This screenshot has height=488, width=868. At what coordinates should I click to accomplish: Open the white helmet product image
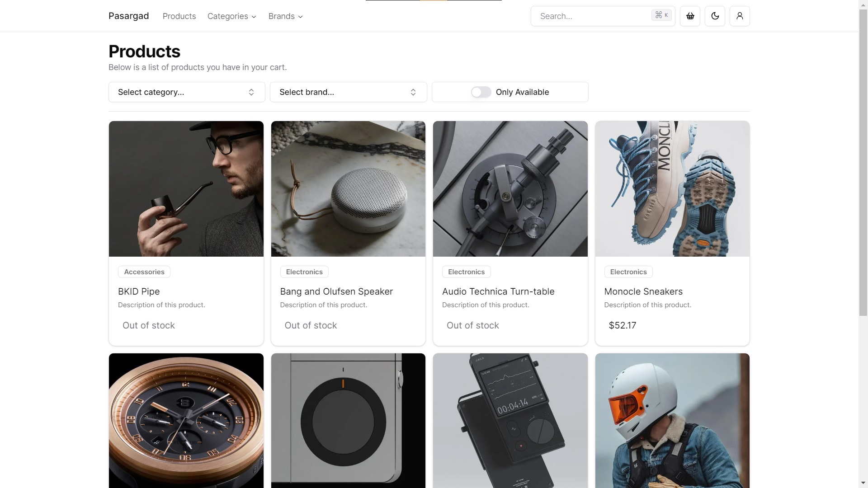pyautogui.click(x=672, y=420)
